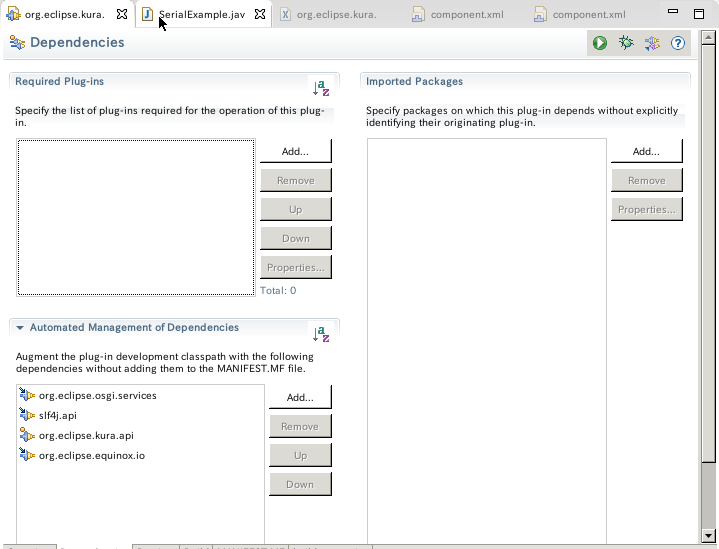Open Properties... for Imported Packages
The width and height of the screenshot is (719, 549).
(x=647, y=209)
